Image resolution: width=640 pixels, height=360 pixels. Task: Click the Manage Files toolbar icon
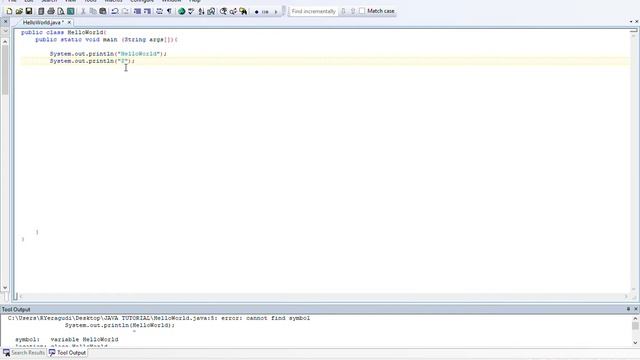[41, 11]
